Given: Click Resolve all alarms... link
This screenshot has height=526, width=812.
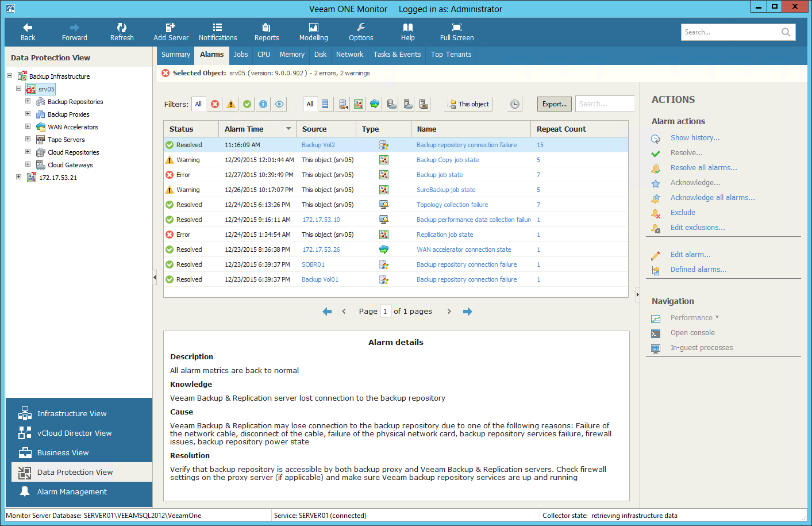Looking at the screenshot, I should (x=704, y=168).
